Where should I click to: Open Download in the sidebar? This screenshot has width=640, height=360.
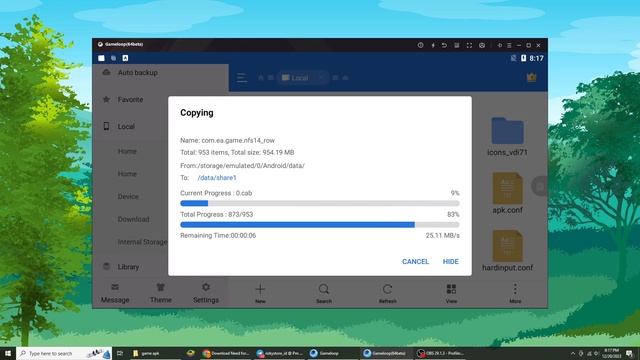pos(133,219)
